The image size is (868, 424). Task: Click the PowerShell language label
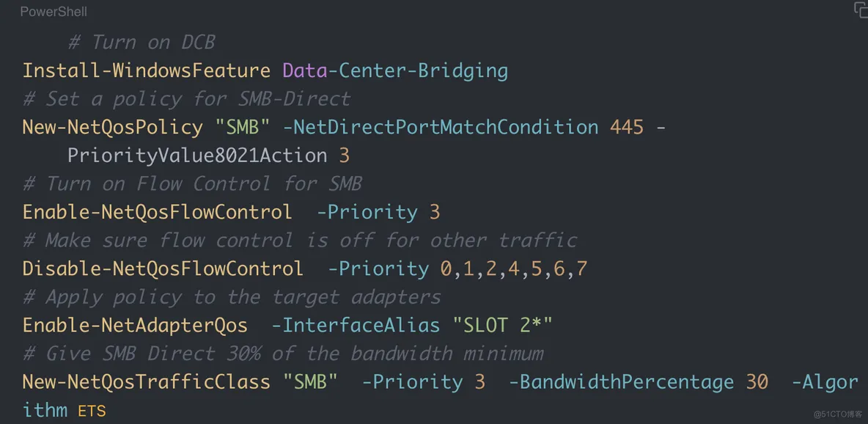tap(54, 12)
